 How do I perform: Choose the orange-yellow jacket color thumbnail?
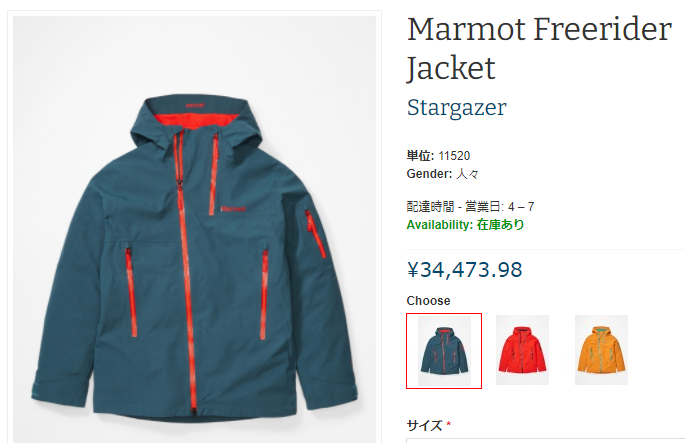point(601,350)
